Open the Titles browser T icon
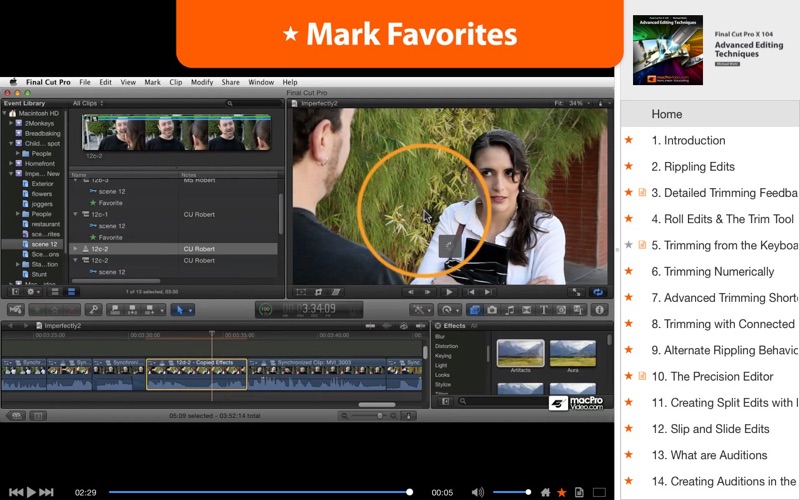The height and width of the screenshot is (500, 800). pos(544,310)
